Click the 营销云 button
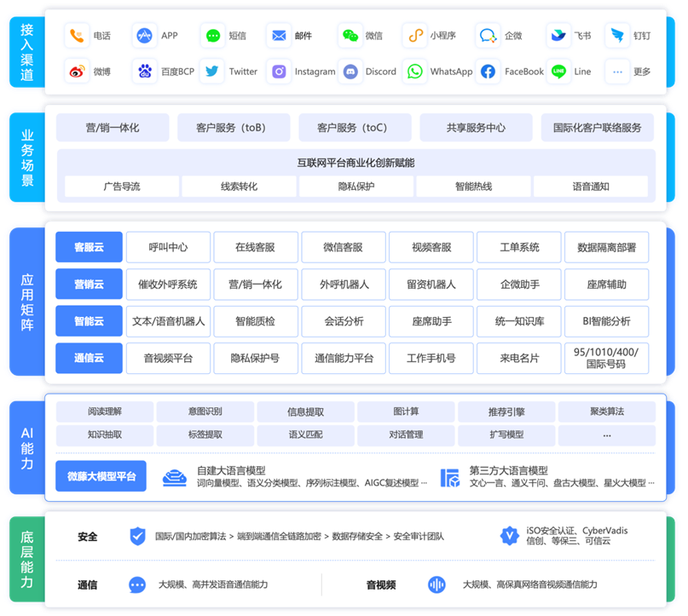 (x=89, y=285)
